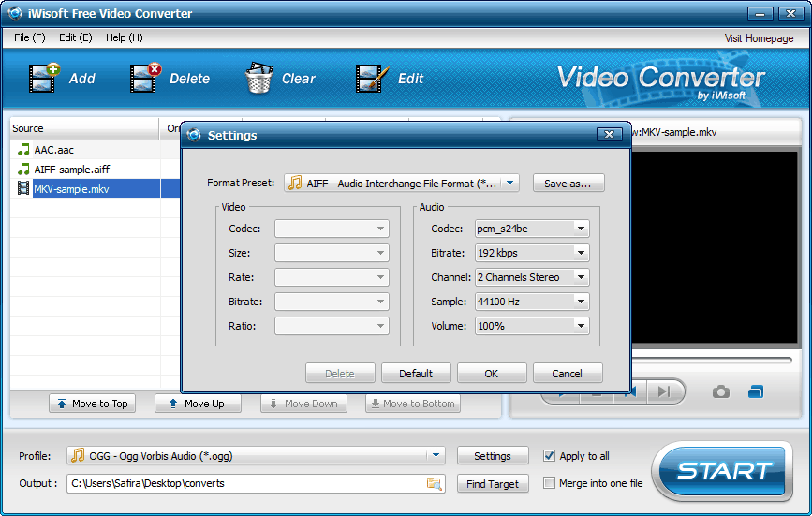Enable Merge into one file checkbox
Viewport: 812px width, 516px height.
pyautogui.click(x=549, y=483)
